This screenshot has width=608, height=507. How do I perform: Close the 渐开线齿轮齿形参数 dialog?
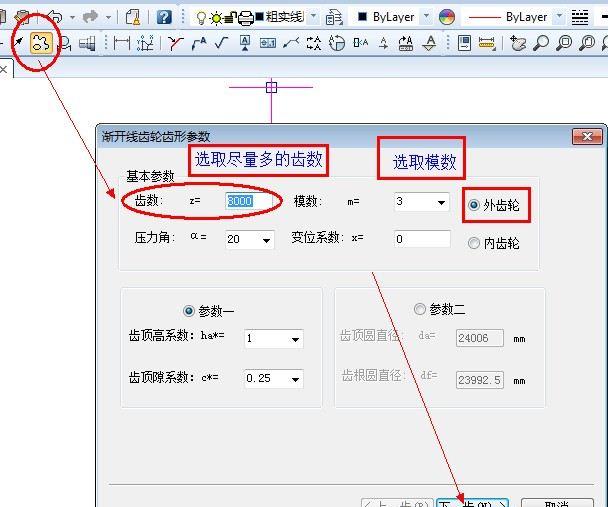(587, 136)
